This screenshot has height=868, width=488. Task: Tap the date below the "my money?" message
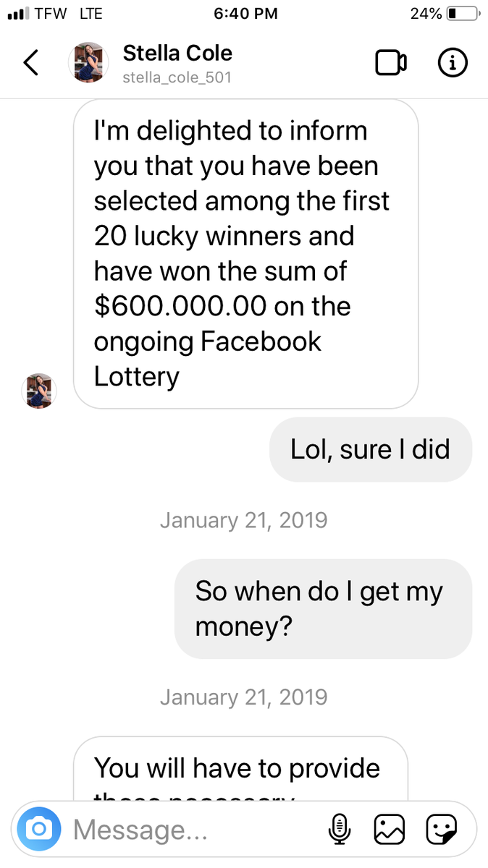coord(243,697)
